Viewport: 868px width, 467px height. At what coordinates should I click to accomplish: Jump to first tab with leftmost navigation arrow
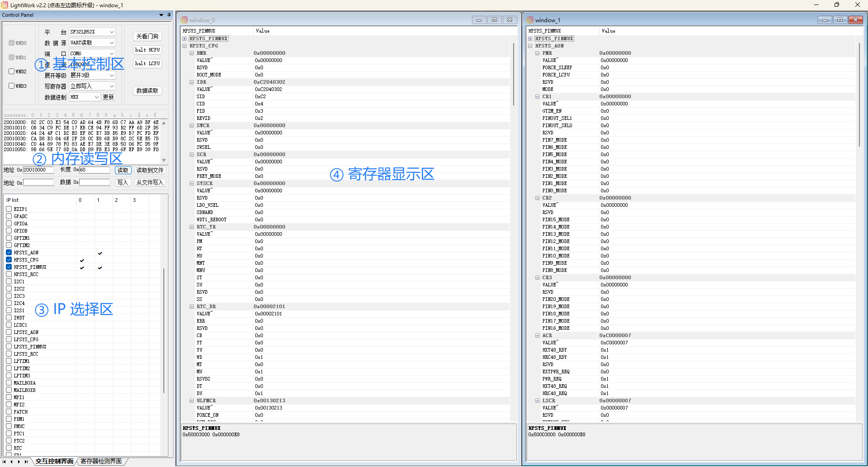pyautogui.click(x=4, y=462)
